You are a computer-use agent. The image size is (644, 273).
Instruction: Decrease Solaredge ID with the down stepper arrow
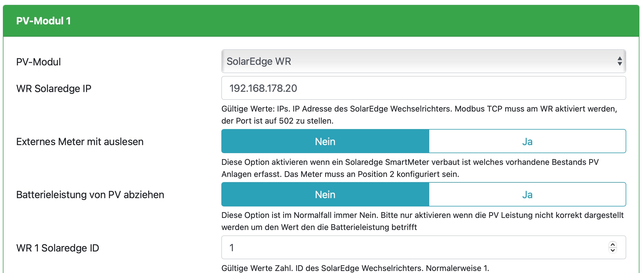coord(613,250)
